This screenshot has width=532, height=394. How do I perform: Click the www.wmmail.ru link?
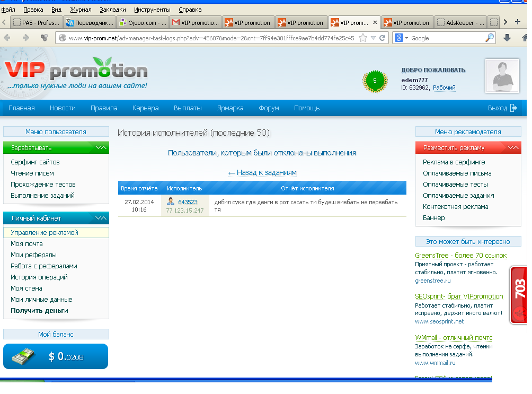click(x=435, y=363)
